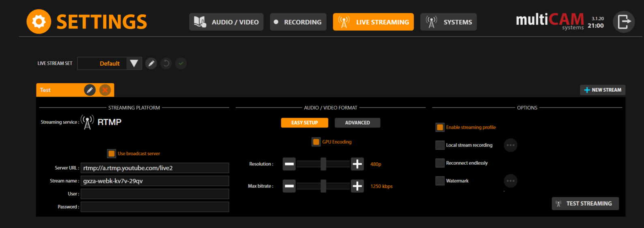Click the Test Streaming button
Screen dimensions: 644x228
coord(585,204)
